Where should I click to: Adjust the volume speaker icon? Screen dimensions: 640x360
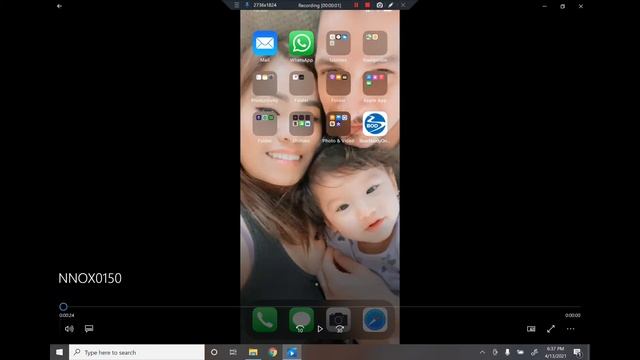(69, 329)
